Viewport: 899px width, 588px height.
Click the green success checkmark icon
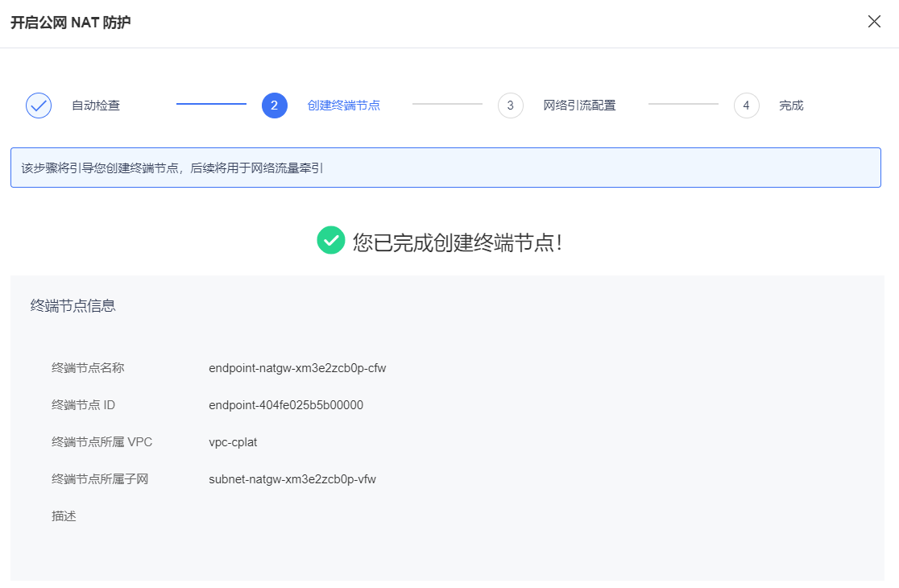(331, 240)
